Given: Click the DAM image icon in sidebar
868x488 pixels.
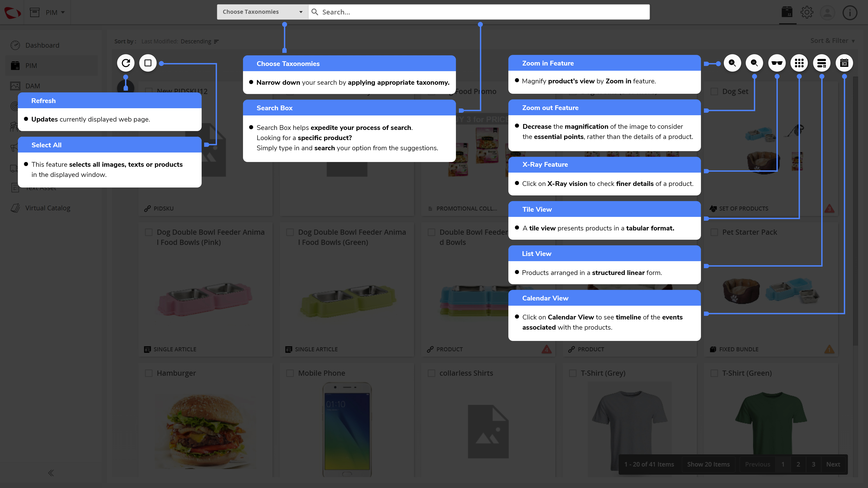Looking at the screenshot, I should (x=15, y=86).
